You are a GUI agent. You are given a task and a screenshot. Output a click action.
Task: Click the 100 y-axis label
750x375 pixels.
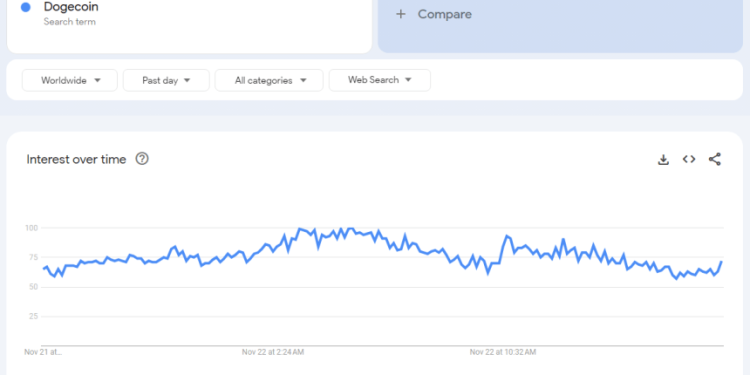(31, 228)
